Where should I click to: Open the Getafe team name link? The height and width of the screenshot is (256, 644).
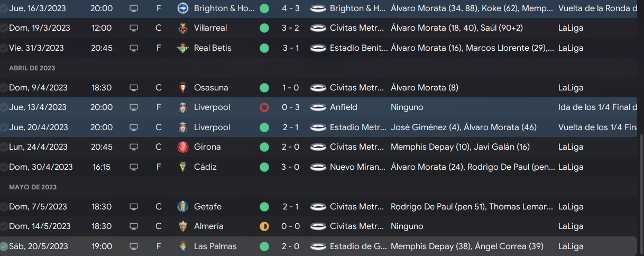(208, 207)
